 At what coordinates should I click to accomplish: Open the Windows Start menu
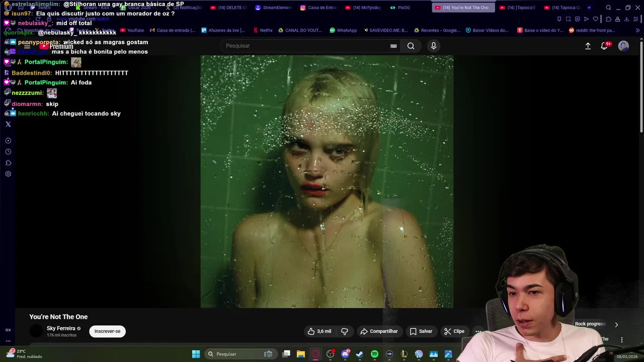[x=196, y=354]
